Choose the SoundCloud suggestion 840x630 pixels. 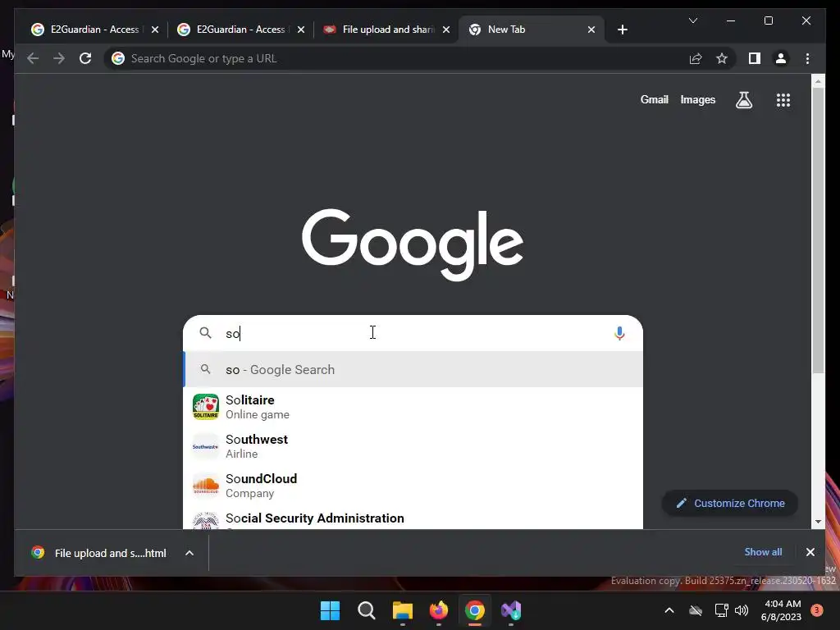[413, 486]
